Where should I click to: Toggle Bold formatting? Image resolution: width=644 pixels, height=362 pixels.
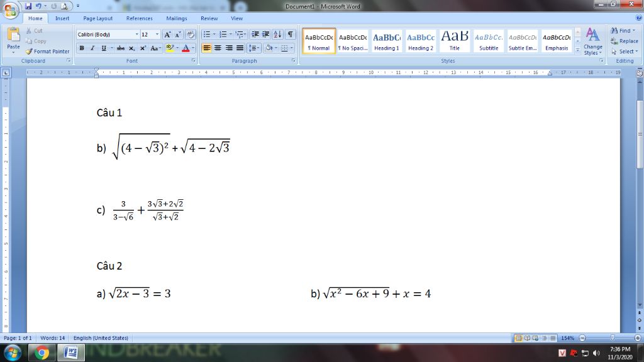[82, 48]
